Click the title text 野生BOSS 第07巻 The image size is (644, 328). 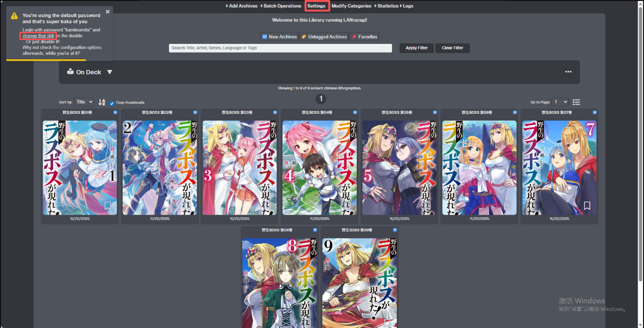tap(557, 112)
